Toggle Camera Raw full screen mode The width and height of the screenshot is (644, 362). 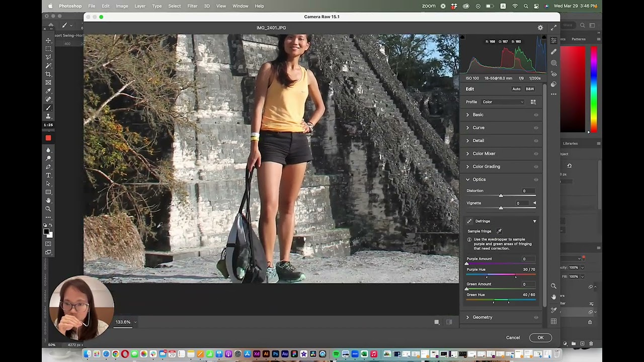coord(553,28)
